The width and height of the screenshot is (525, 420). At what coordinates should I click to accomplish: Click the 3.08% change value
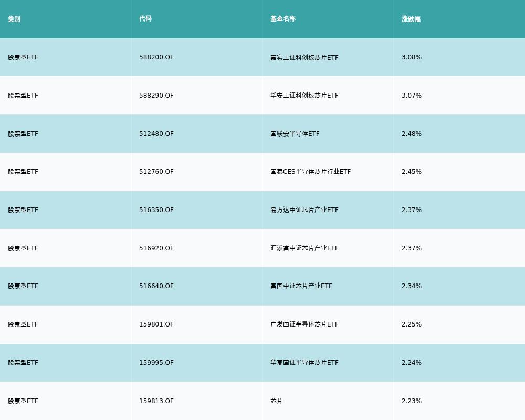point(412,57)
